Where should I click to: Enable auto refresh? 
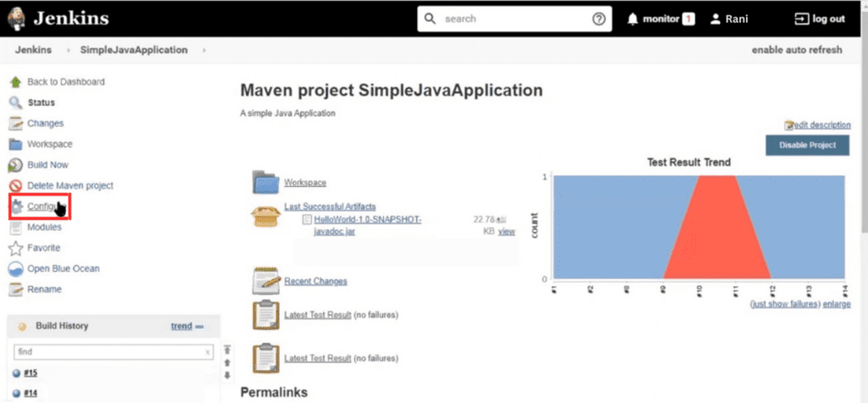[797, 50]
